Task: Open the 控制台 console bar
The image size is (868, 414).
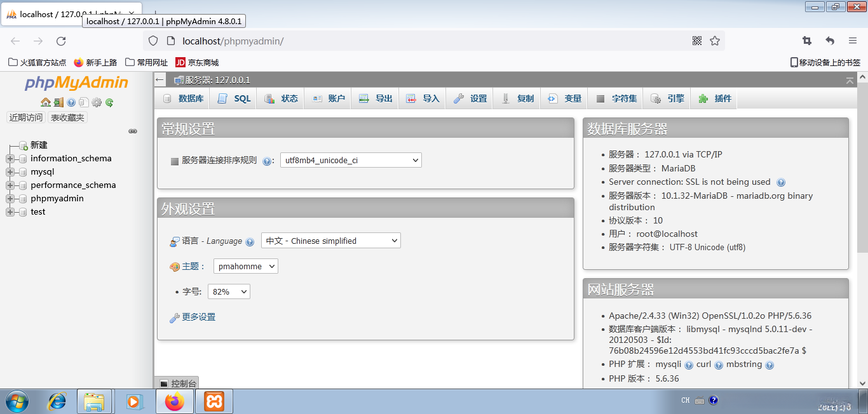Action: pos(177,384)
